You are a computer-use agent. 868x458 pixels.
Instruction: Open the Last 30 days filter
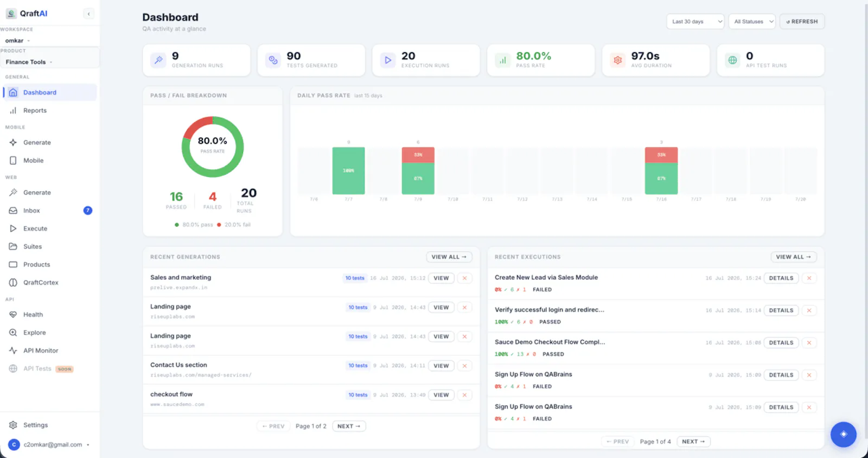[x=695, y=22]
